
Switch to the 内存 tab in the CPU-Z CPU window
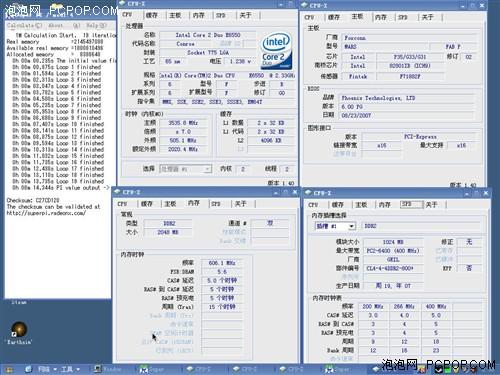pos(199,15)
